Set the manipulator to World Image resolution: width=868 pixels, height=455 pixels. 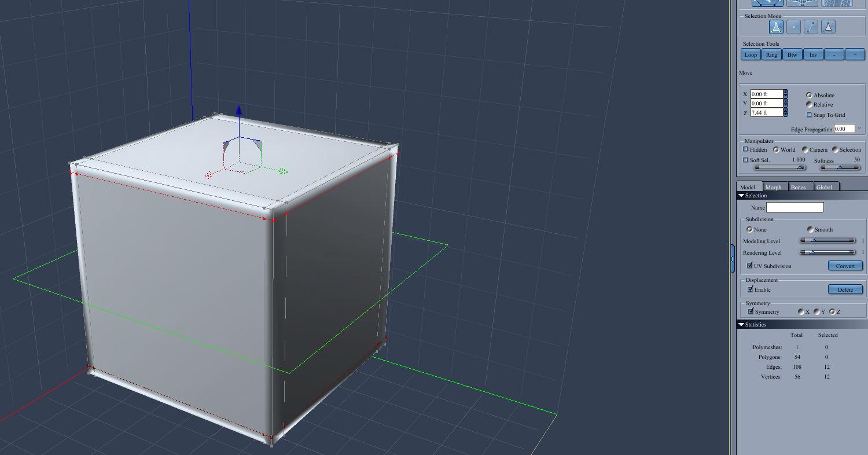tap(776, 149)
